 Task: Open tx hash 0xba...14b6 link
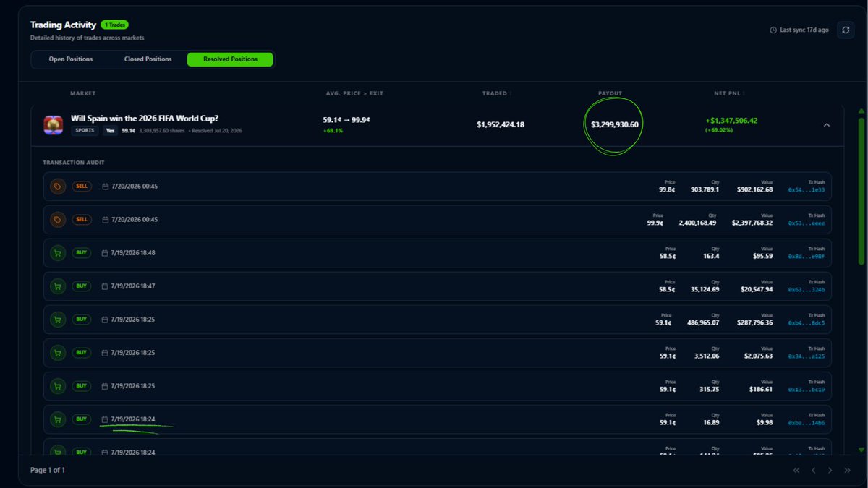807,423
